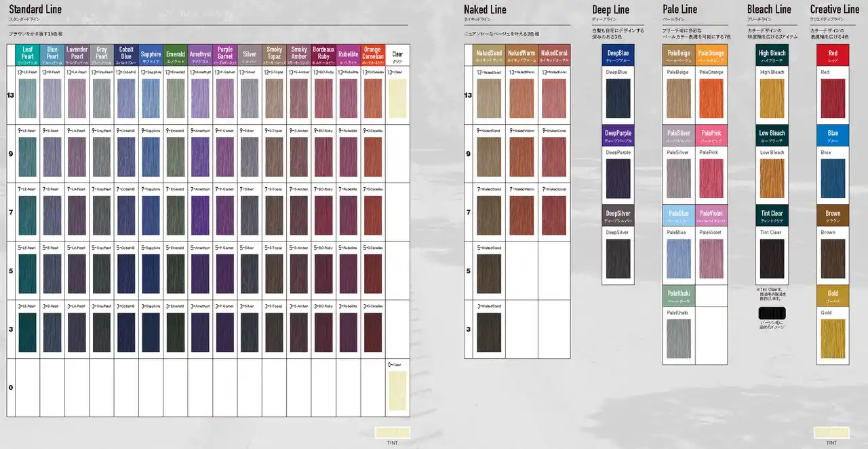Choose the 7 NakedCoral swatch

click(x=554, y=216)
